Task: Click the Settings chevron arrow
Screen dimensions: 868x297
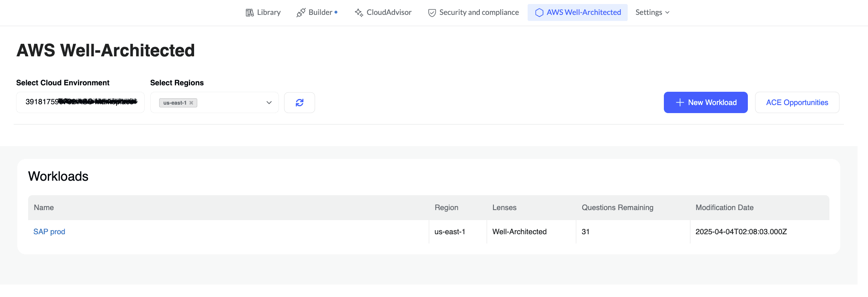Action: [667, 13]
